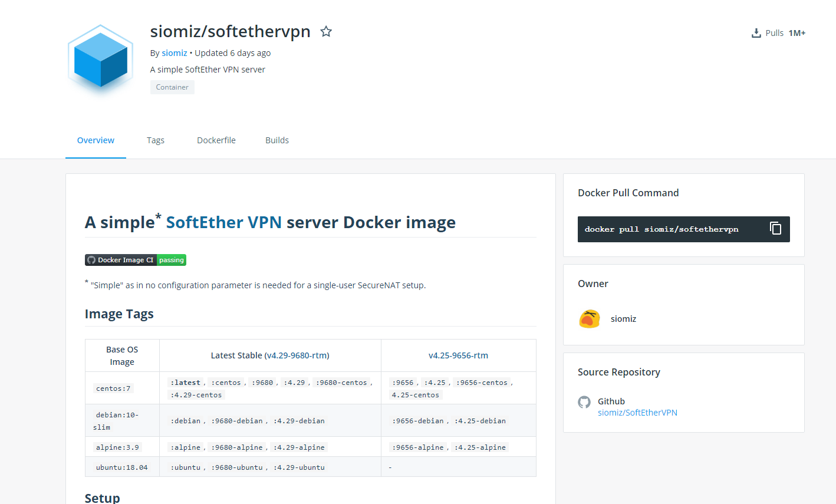
Task: Click the :4.29-centos tag
Action: [x=196, y=395]
